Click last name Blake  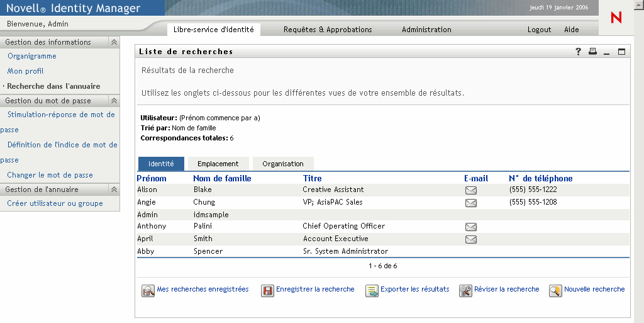point(203,190)
